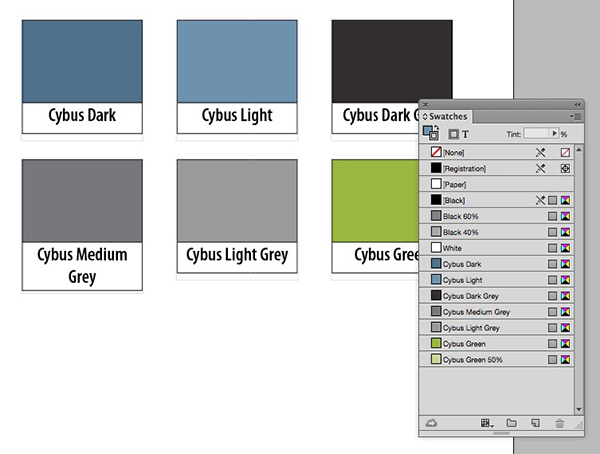Click the New Color Group folder icon
Viewport: 600px width, 454px height.
(511, 423)
